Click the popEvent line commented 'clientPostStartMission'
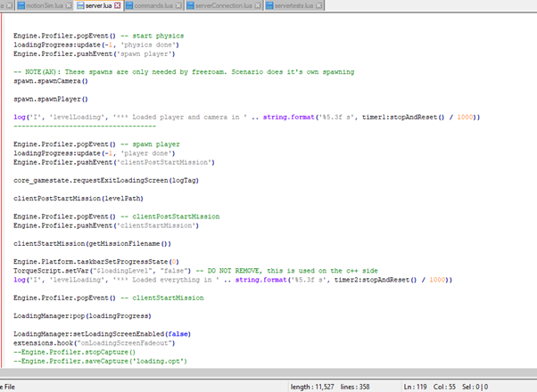 [117, 216]
